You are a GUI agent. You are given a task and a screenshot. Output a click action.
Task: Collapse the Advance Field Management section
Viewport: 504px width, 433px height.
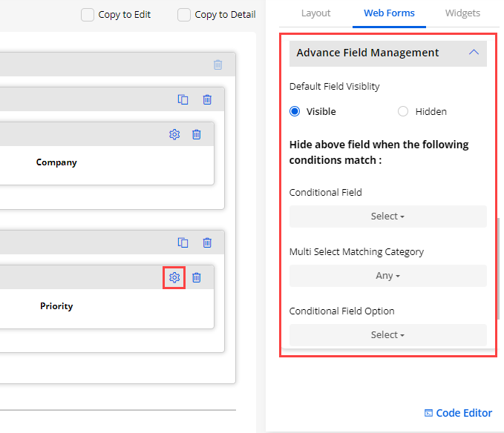474,53
